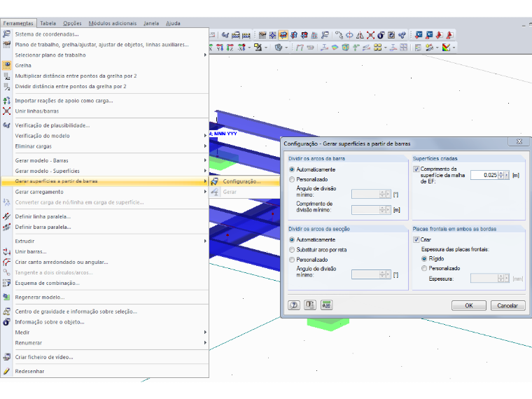Expand Gerar carregamento submenu
This screenshot has height=399, width=532.
[105, 192]
